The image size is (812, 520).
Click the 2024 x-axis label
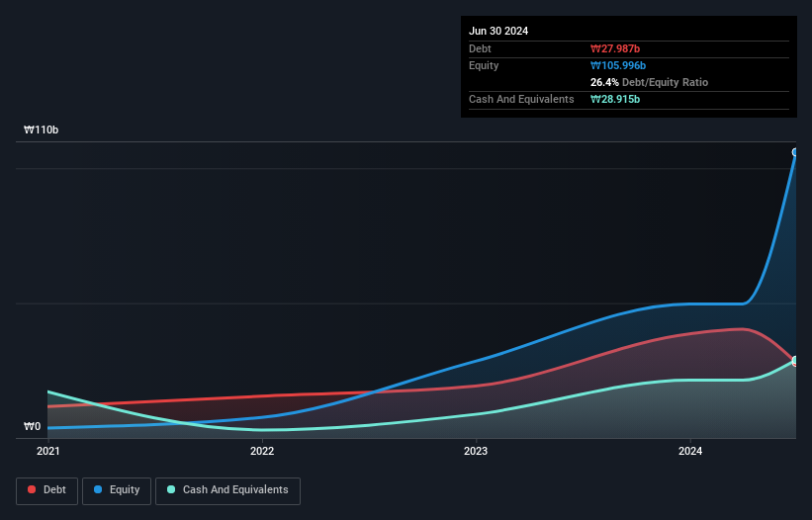(690, 451)
